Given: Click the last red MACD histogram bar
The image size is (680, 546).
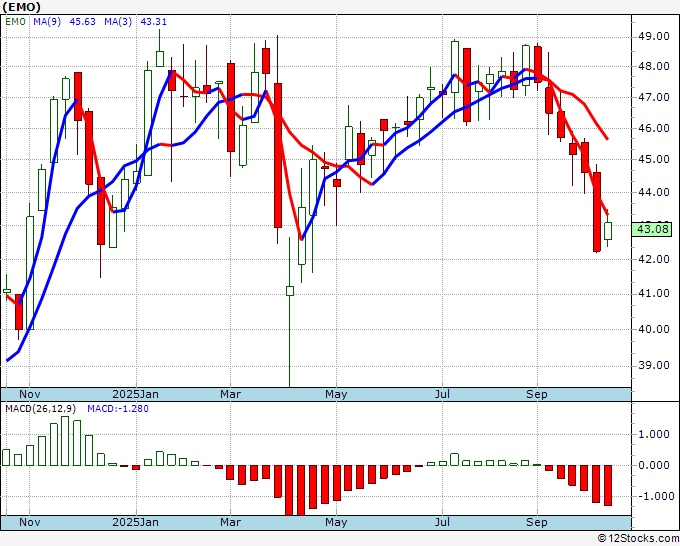Looking at the screenshot, I should (x=608, y=485).
